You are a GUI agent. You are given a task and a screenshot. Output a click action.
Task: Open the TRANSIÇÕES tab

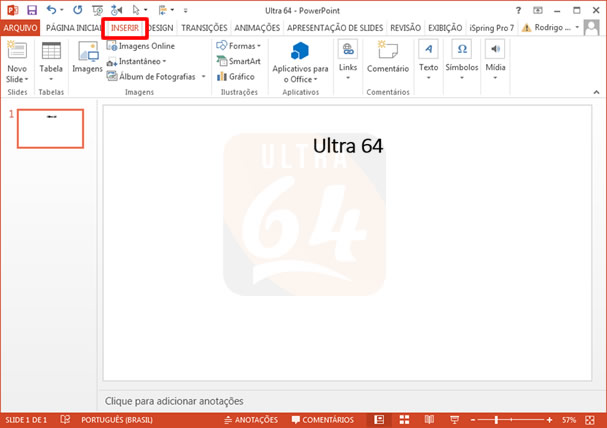tap(204, 28)
